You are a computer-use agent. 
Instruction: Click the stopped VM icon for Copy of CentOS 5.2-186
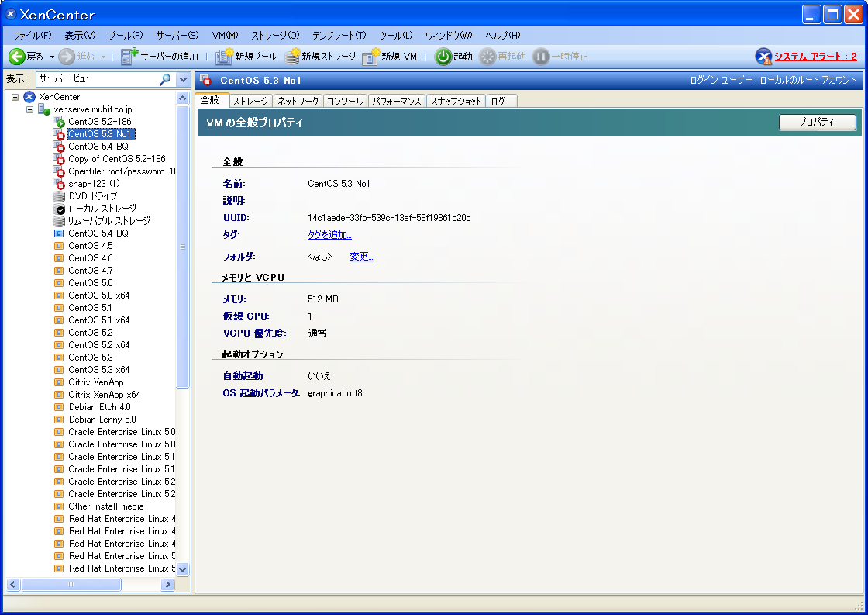tap(59, 159)
